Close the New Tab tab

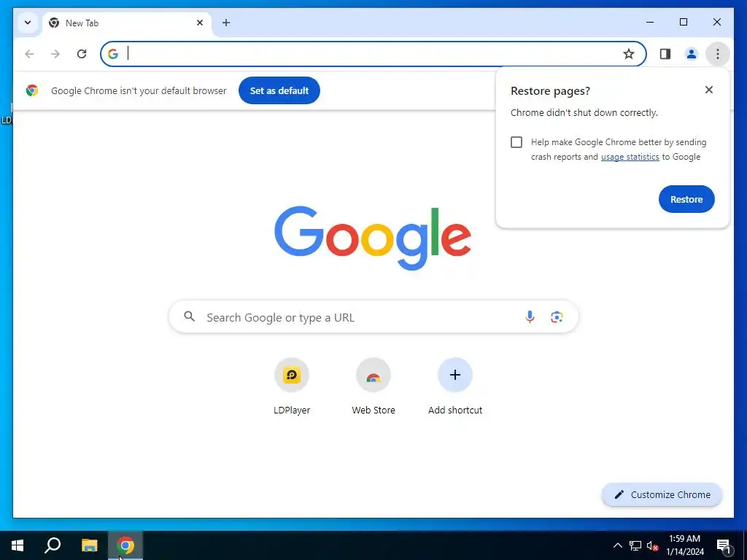point(200,23)
